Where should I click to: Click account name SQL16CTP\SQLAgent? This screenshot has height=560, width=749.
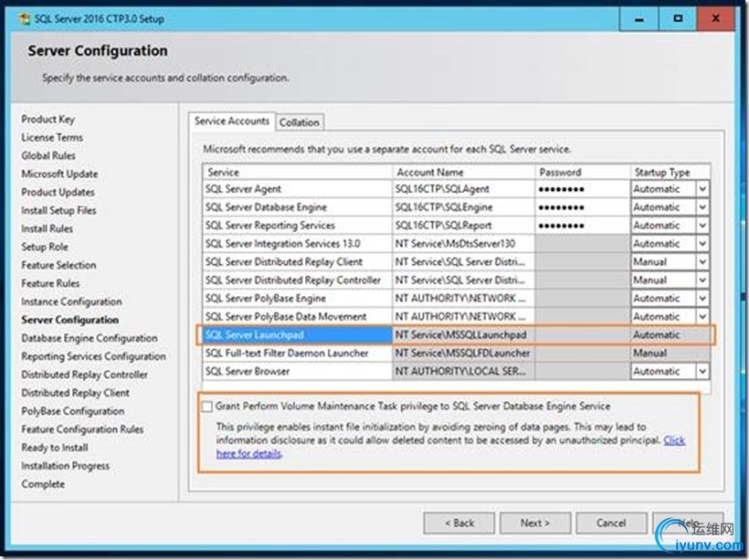click(442, 189)
